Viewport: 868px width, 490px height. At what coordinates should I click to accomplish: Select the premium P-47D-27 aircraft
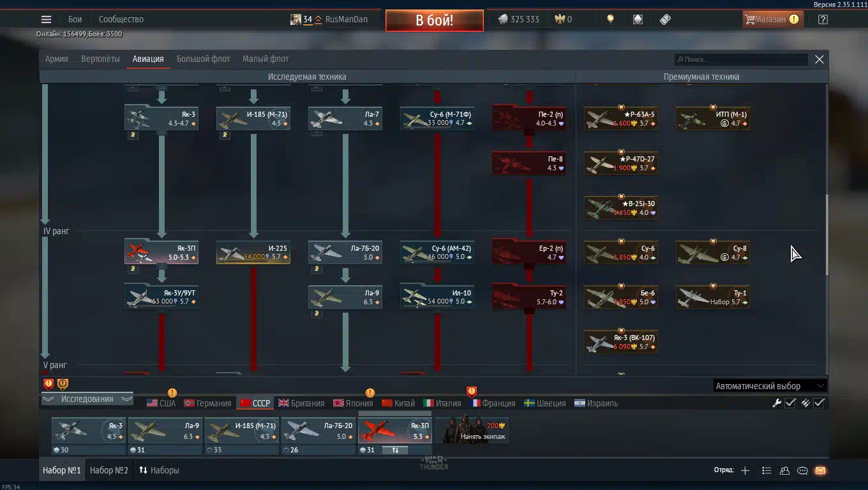coord(621,163)
